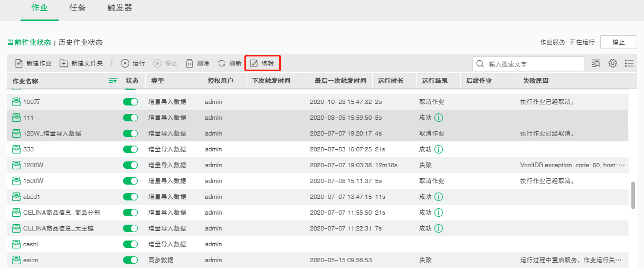Click the 停止 button for job service
Viewport: 644px width, 269px height.
click(x=618, y=42)
